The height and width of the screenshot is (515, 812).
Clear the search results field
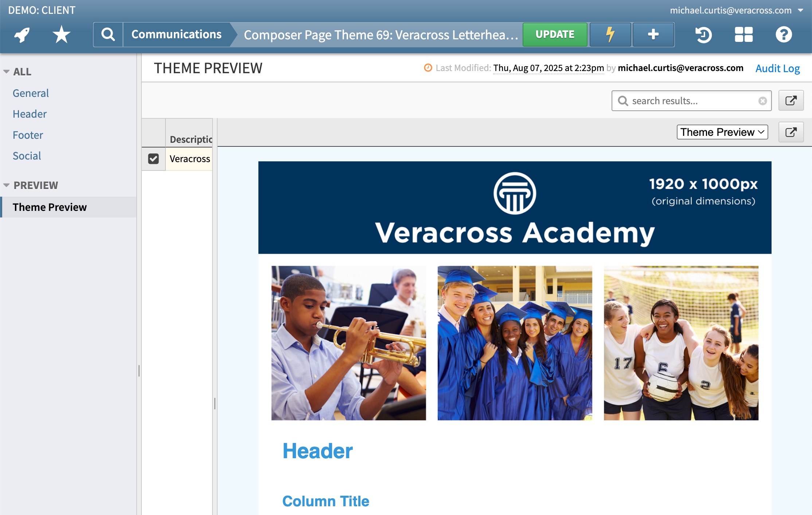coord(762,101)
